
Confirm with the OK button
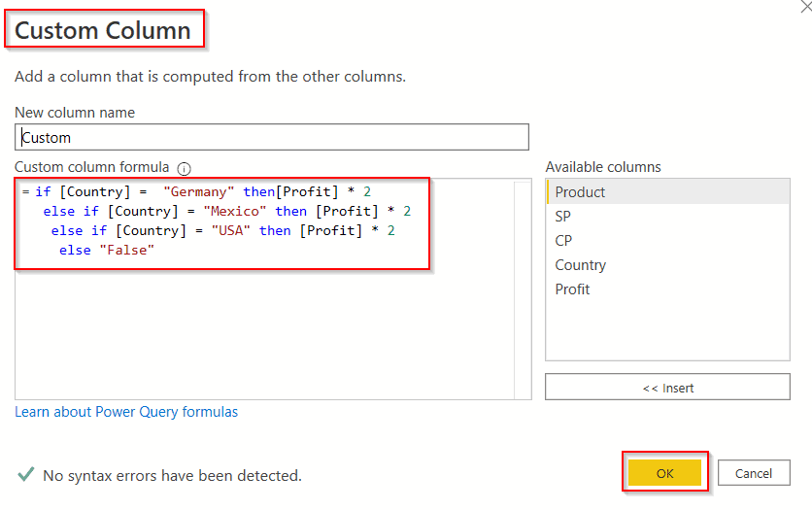coord(665,473)
